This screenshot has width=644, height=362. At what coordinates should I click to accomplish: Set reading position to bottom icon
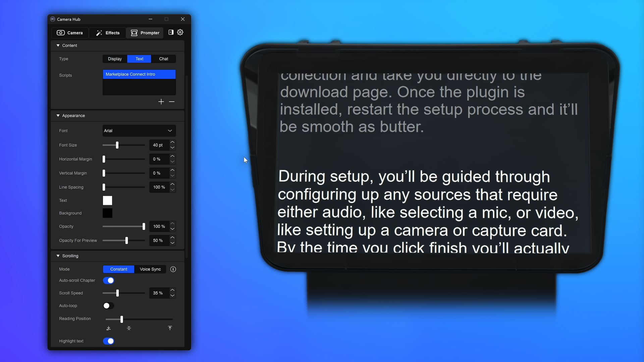(x=108, y=328)
